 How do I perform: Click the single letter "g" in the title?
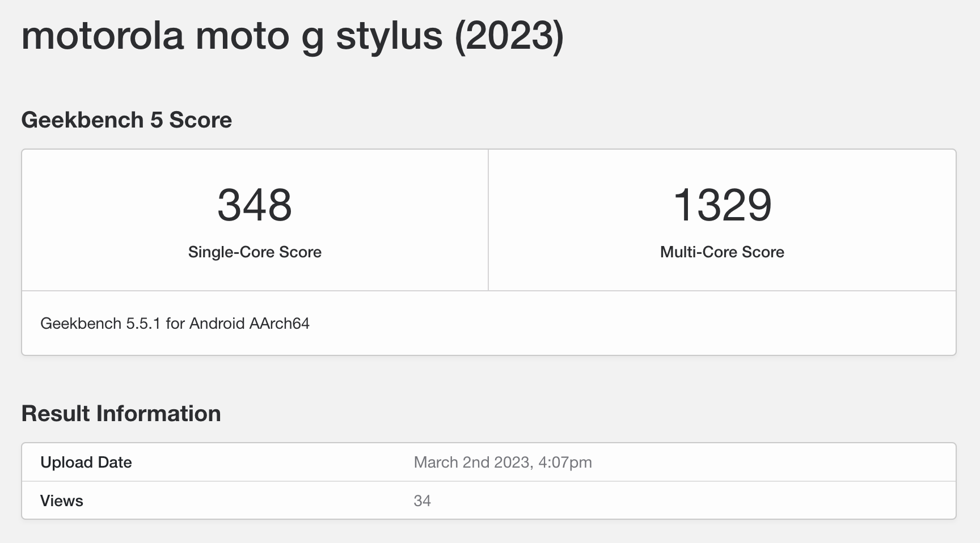coord(312,37)
